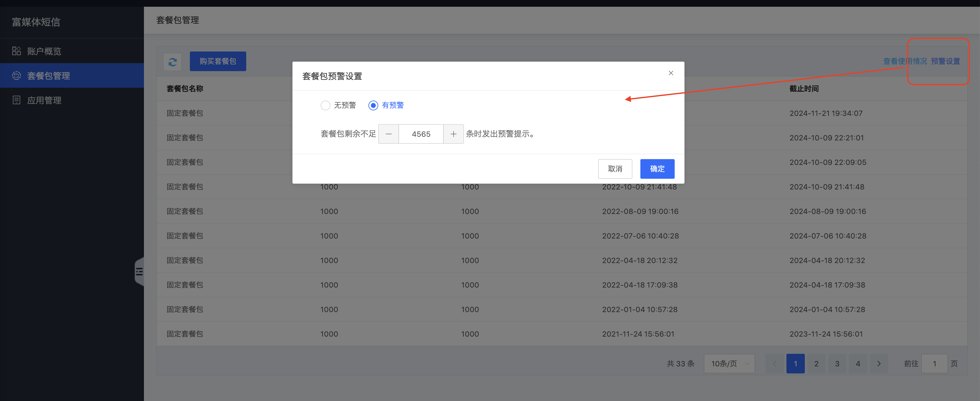This screenshot has width=980, height=401.
Task: Confirm with the 确定 button
Action: click(x=657, y=169)
